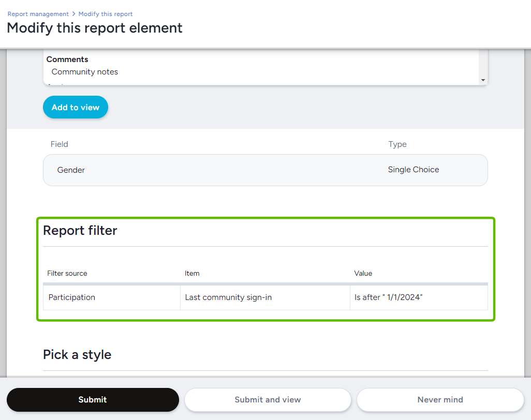Click the Single Choice type value
The image size is (531, 420).
413,170
